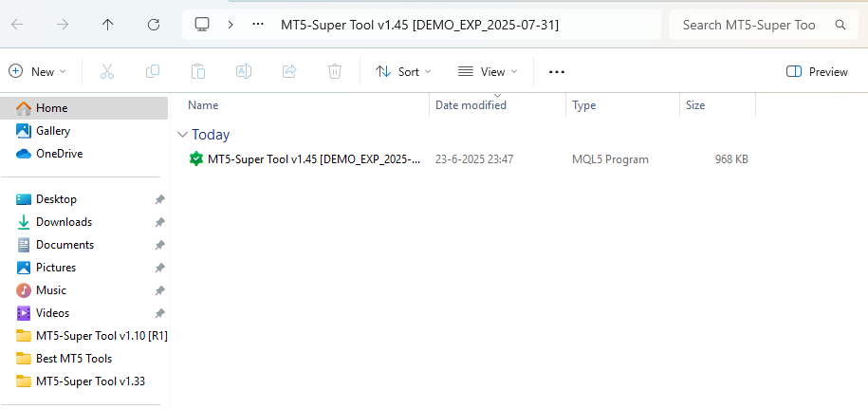The height and width of the screenshot is (409, 868).
Task: Unpin Music using its pin icon
Action: (159, 290)
